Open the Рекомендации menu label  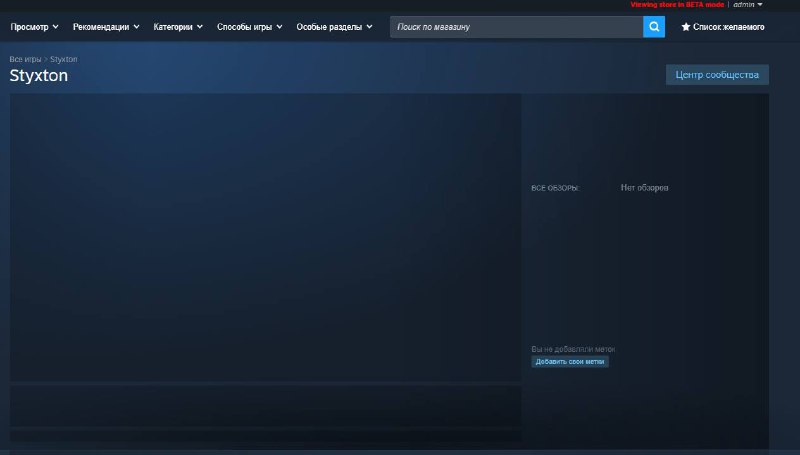point(101,27)
